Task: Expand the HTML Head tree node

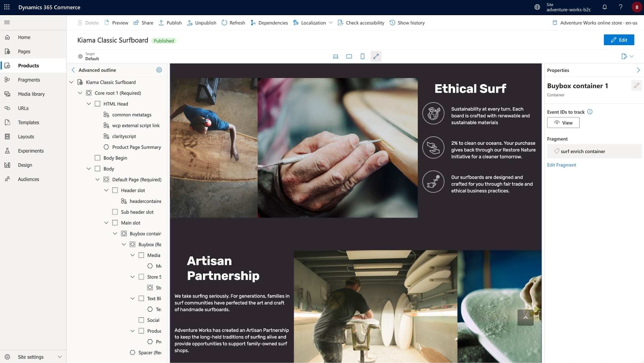Action: (88, 104)
